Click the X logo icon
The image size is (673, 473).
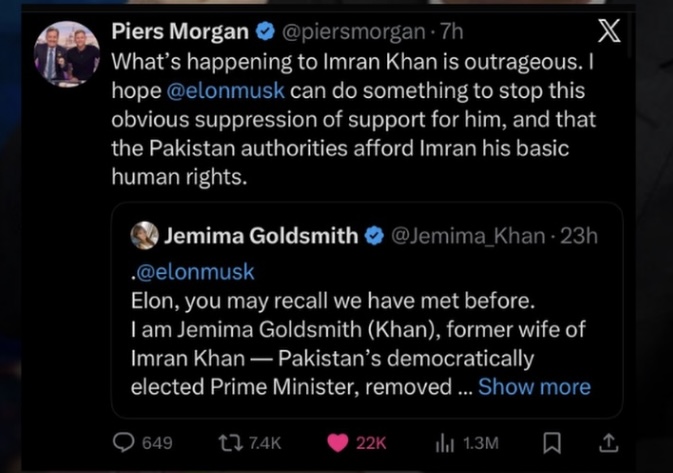[608, 32]
